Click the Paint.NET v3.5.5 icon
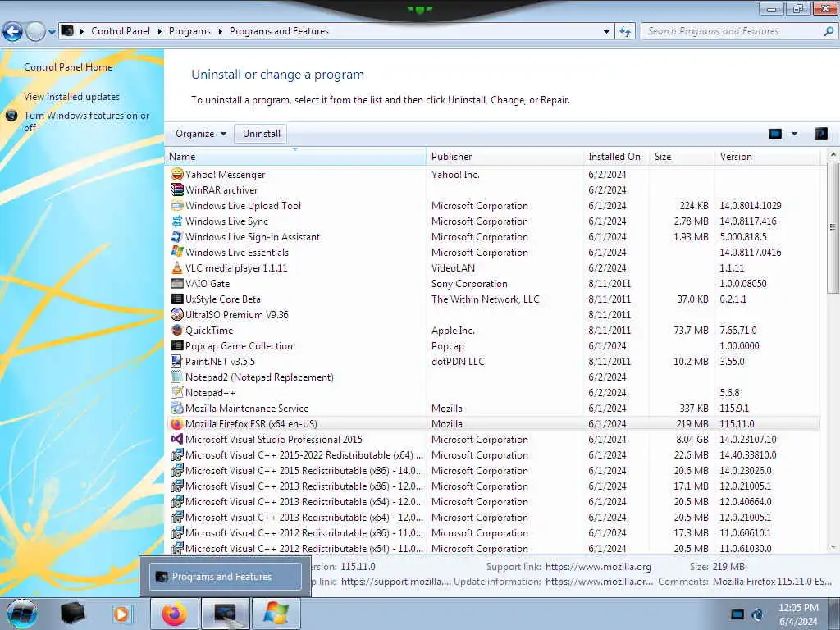This screenshot has height=630, width=840. pos(177,361)
